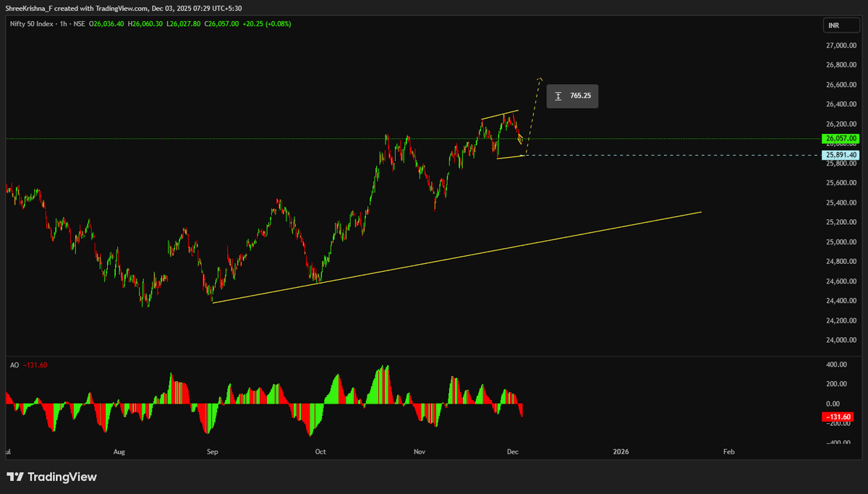Click the 26,200.00 price axis label
Screen dimensions: 868x494
(841, 124)
